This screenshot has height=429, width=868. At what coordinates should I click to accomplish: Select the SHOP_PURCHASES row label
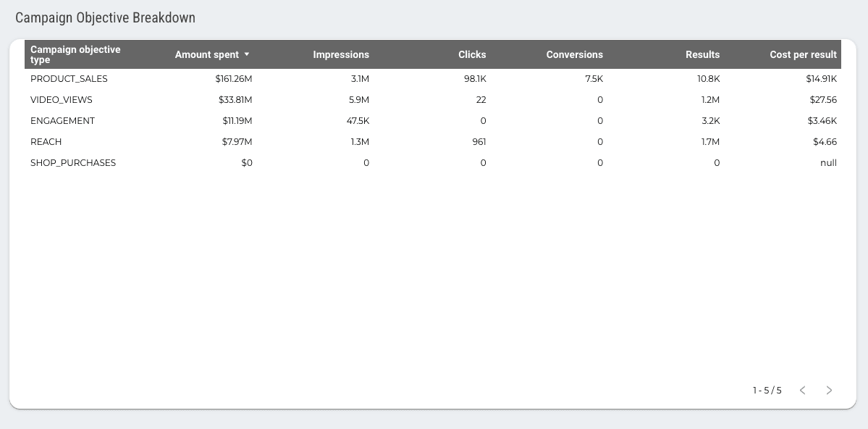pos(73,163)
